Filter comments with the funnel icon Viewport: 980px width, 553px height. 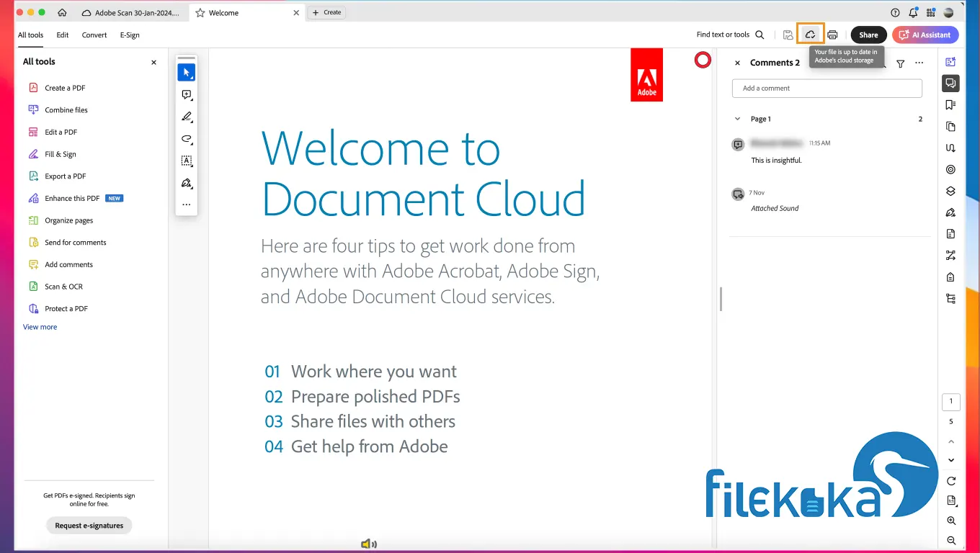tap(900, 63)
